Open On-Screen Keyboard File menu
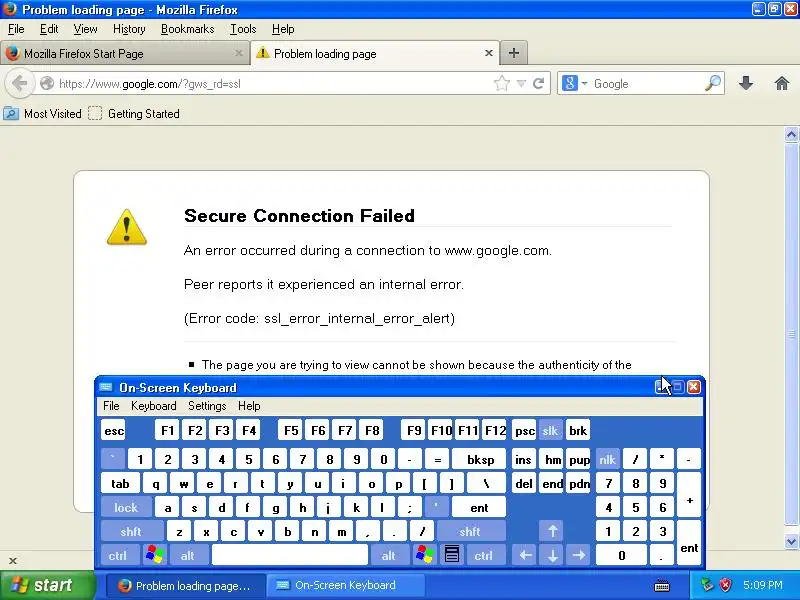 pos(111,406)
